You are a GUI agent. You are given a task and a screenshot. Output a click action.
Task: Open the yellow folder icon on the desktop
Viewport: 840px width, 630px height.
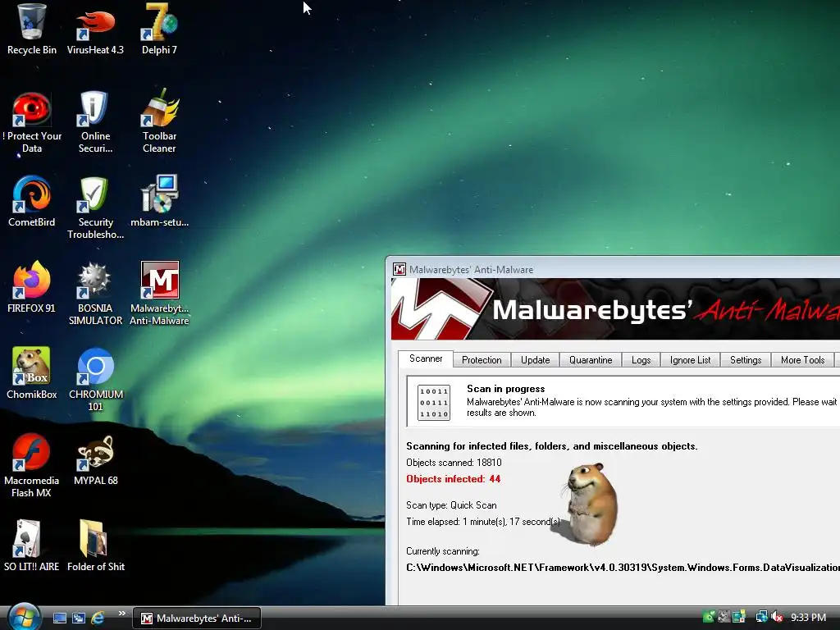coord(95,546)
